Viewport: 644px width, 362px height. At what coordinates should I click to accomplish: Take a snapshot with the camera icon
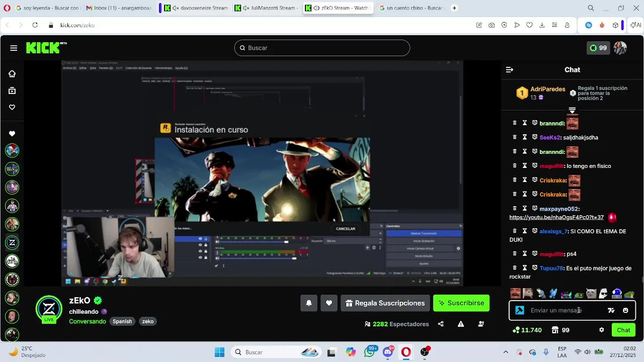coord(492,25)
